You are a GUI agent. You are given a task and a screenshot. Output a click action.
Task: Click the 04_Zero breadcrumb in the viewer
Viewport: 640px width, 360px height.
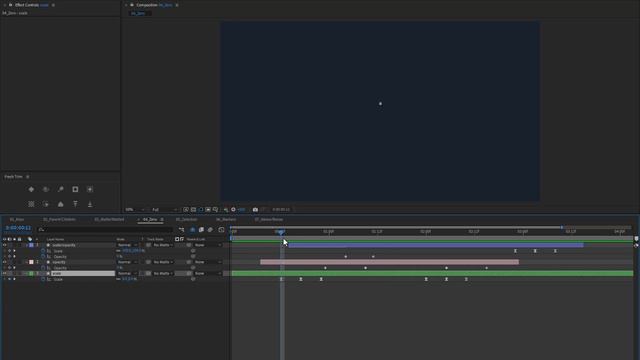click(x=138, y=13)
